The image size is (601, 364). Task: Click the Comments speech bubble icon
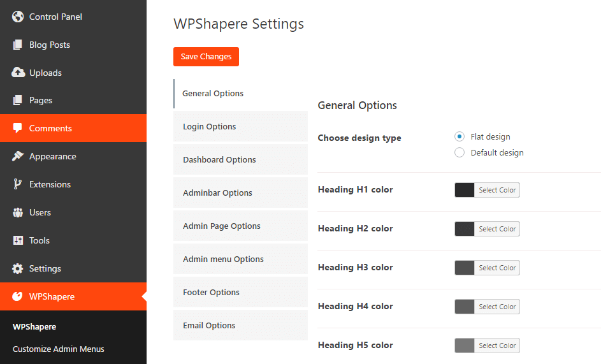[x=18, y=128]
